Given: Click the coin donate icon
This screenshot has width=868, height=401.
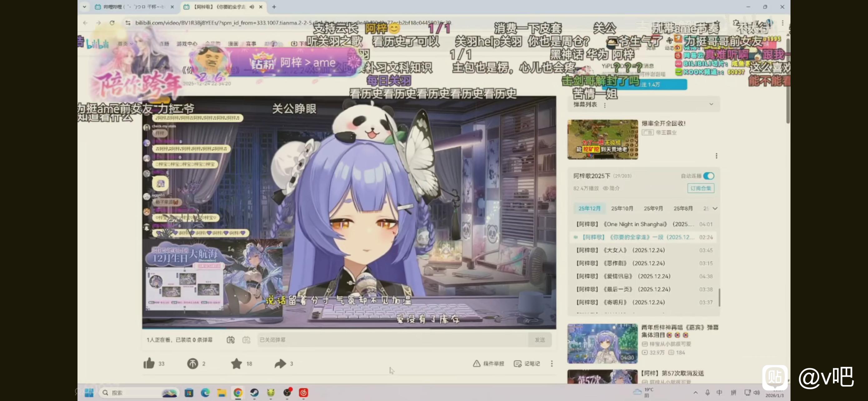Looking at the screenshot, I should (192, 363).
